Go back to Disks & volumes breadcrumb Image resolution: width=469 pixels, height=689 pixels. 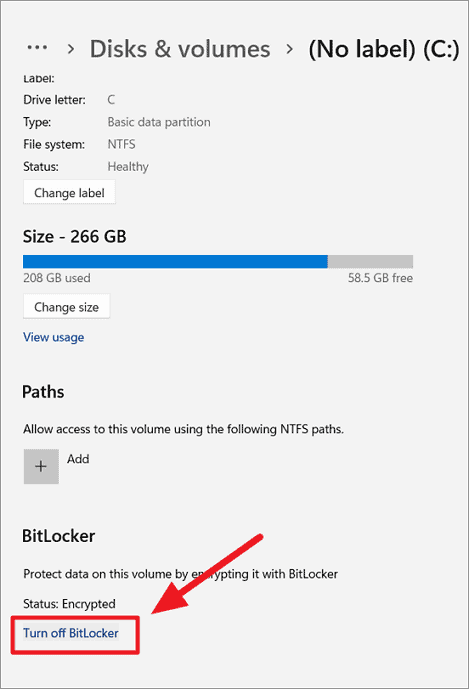180,49
